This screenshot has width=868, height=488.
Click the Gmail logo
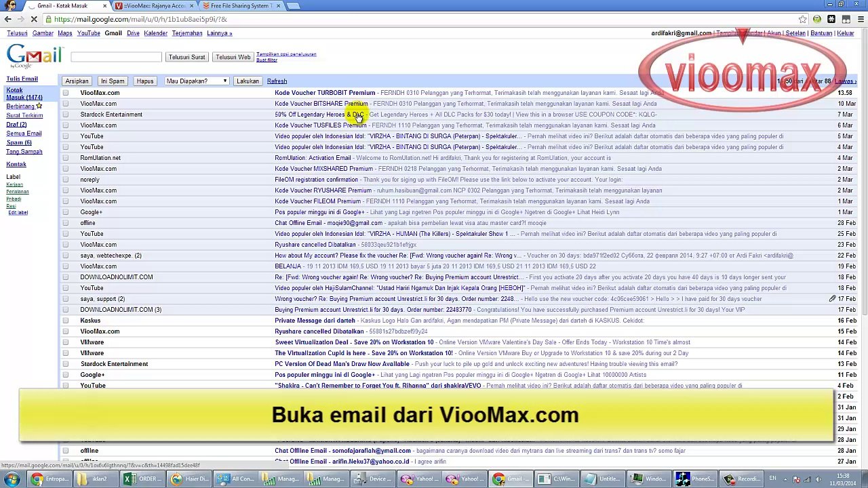34,56
